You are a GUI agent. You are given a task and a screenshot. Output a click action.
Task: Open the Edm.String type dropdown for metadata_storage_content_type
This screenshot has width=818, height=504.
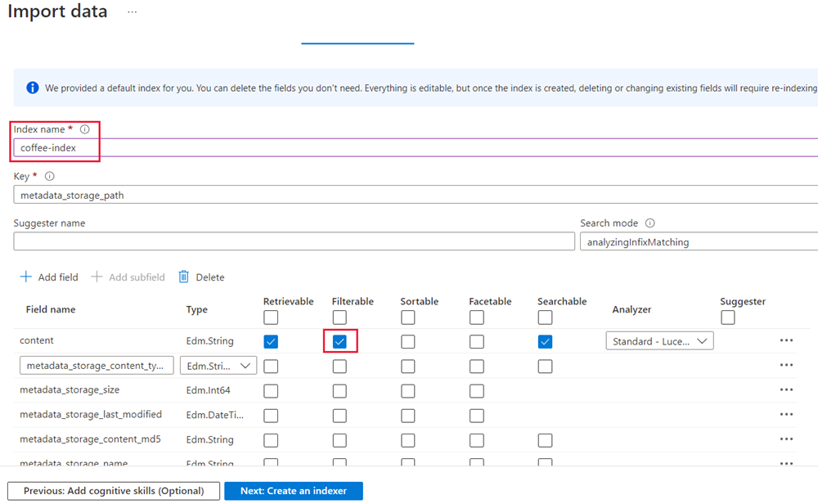tap(218, 366)
